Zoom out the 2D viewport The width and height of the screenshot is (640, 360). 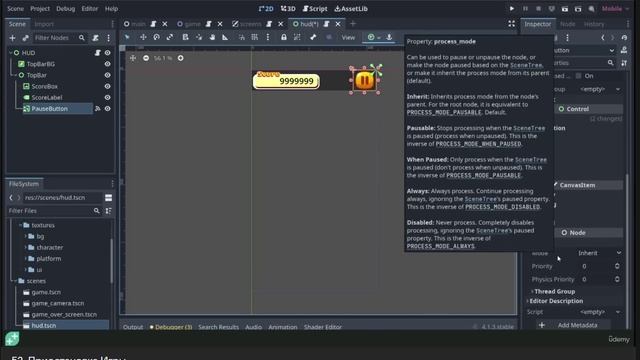(x=146, y=58)
